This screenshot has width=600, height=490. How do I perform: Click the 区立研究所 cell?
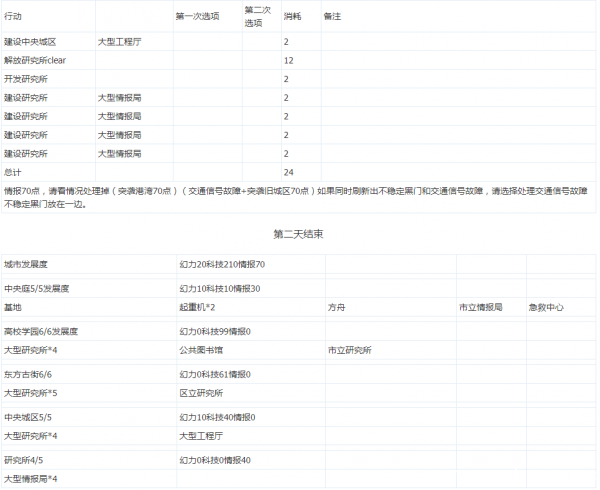tap(200, 393)
